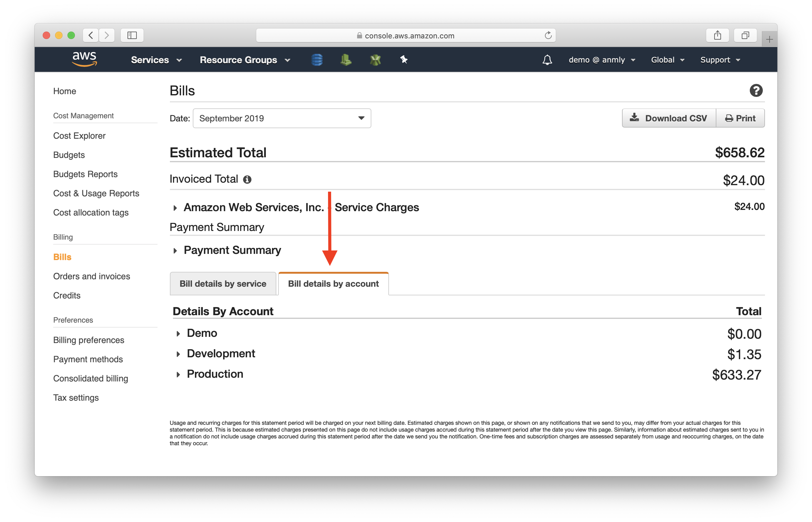The image size is (812, 522).
Task: Click the demo @ anmly account dropdown
Action: point(599,59)
